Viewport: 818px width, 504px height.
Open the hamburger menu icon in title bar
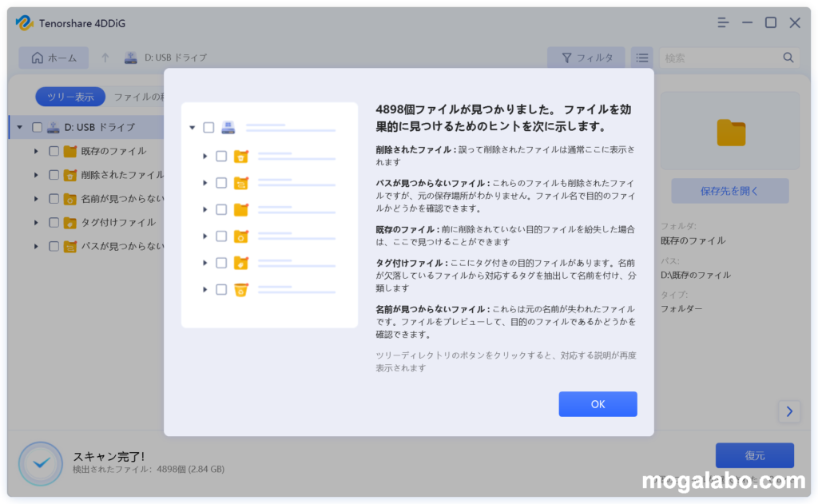point(723,23)
